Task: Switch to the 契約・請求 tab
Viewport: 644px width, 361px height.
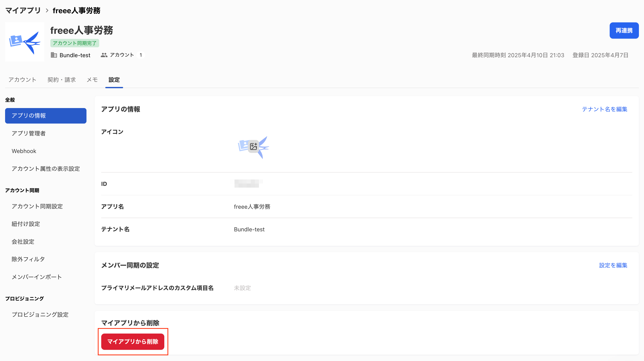Action: [x=62, y=80]
